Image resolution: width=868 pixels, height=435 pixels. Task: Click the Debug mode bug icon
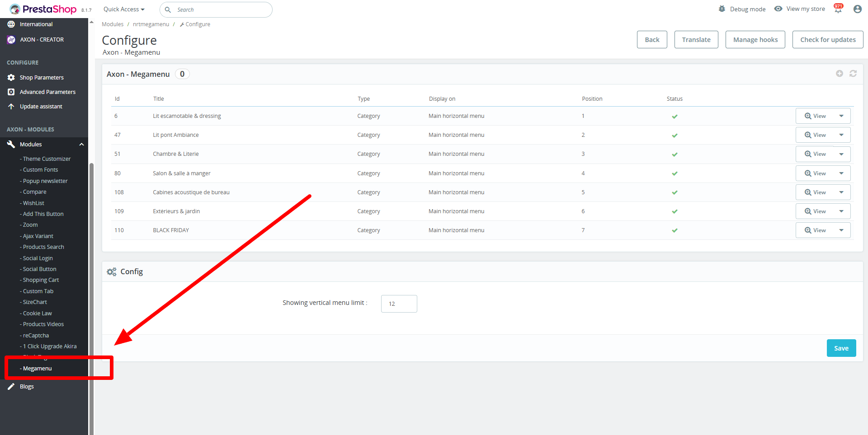722,9
